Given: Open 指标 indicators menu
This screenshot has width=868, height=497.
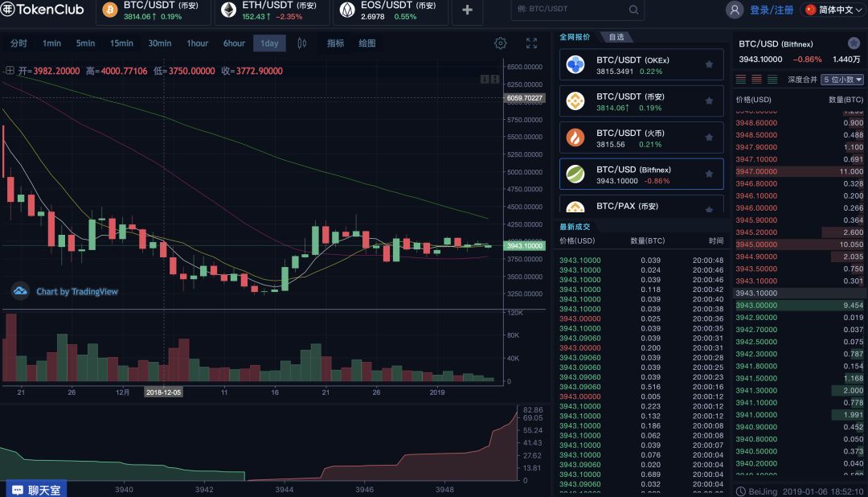Looking at the screenshot, I should click(x=335, y=43).
